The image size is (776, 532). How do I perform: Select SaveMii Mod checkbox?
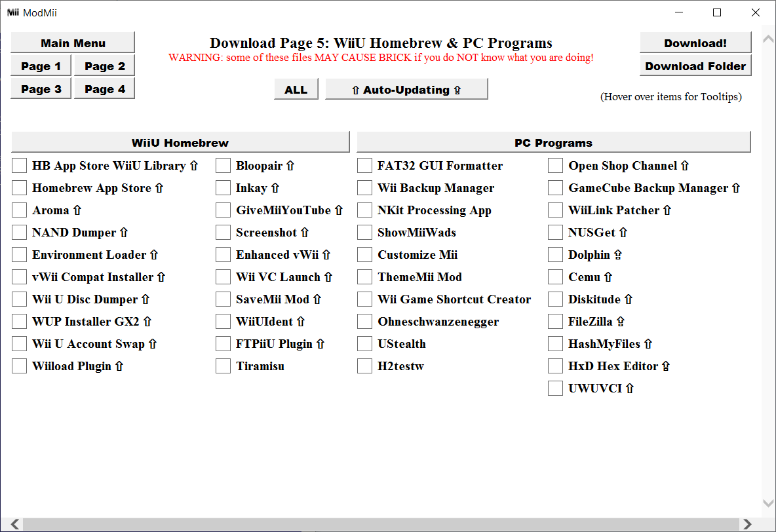pyautogui.click(x=223, y=299)
